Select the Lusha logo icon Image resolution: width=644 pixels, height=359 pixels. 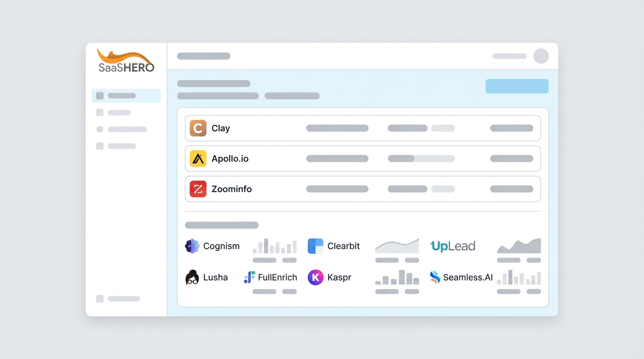point(191,277)
